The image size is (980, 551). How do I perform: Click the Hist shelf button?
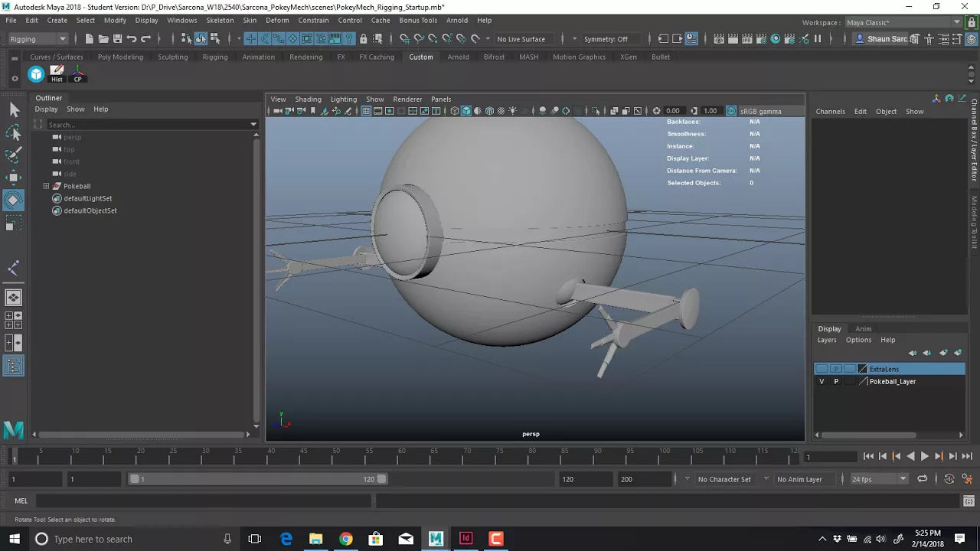57,74
